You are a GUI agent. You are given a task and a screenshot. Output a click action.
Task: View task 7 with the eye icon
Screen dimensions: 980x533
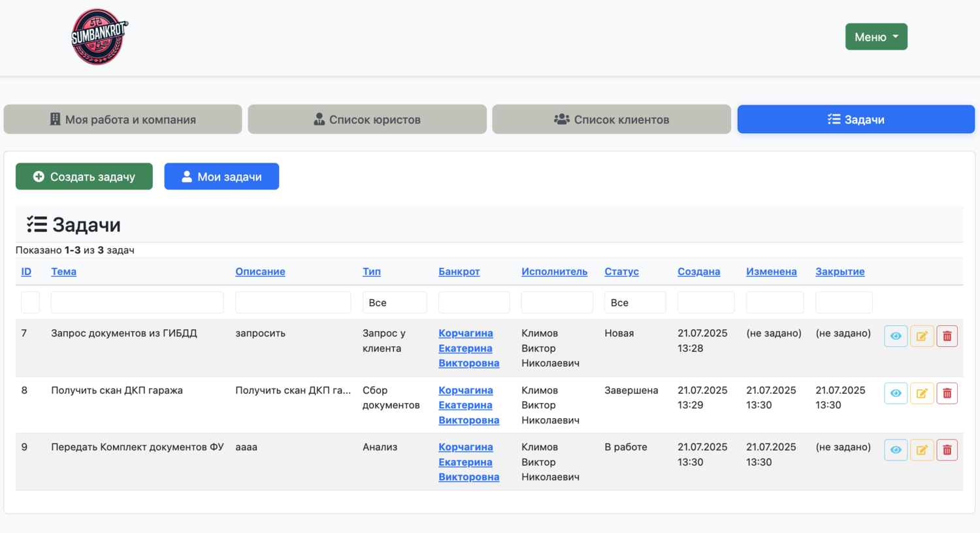(896, 336)
